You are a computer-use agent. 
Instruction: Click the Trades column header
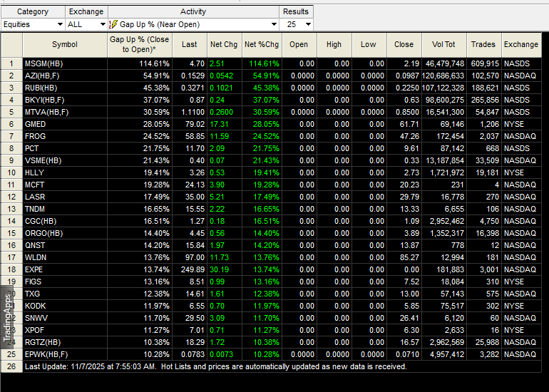click(x=483, y=45)
